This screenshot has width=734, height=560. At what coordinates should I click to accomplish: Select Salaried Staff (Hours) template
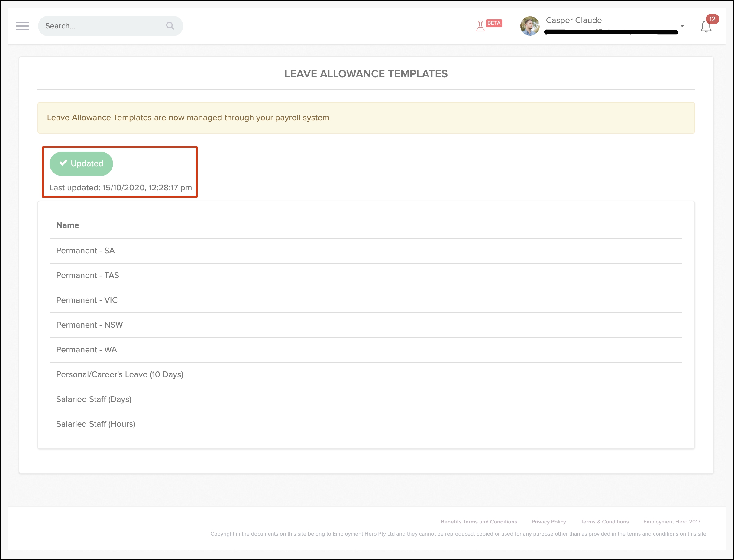pos(96,424)
